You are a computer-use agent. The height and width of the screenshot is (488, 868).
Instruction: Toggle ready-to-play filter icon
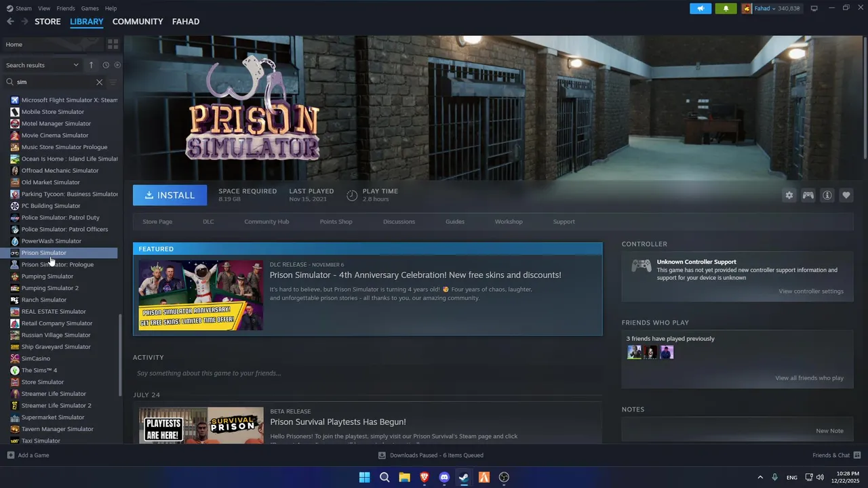[x=117, y=65]
